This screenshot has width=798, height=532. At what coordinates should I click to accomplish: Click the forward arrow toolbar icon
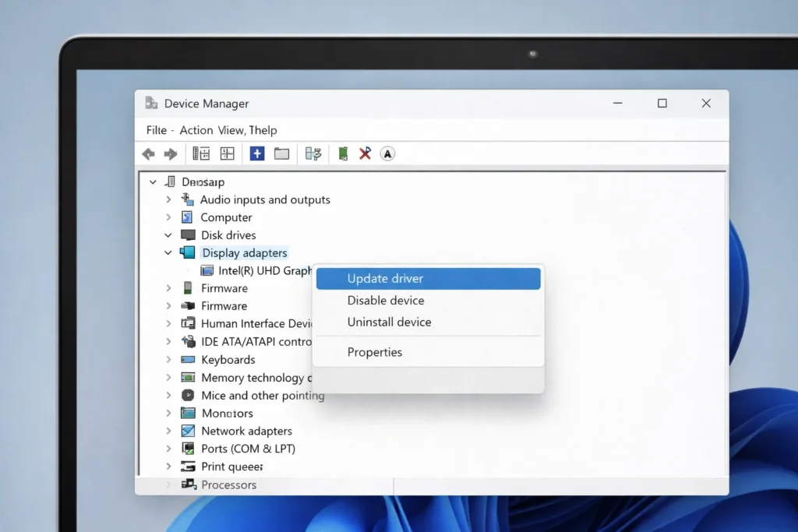coord(171,154)
